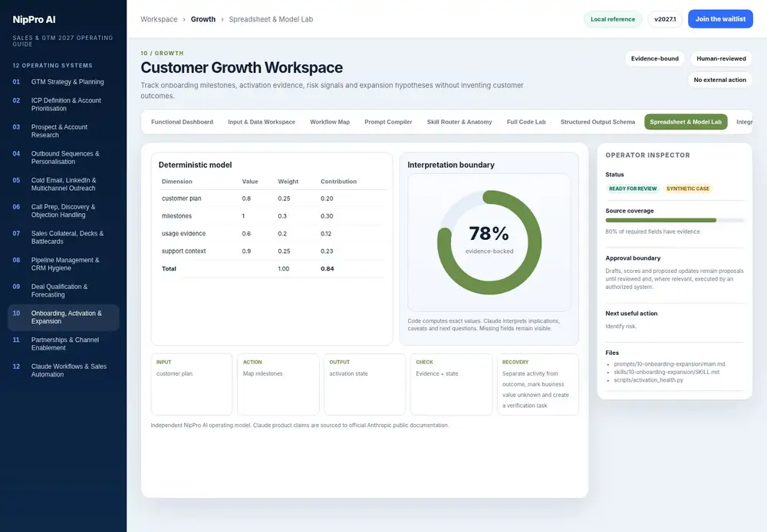Open Cold Email, LinkedIn & Multichannel Outreach
The image size is (767, 532).
pos(63,184)
